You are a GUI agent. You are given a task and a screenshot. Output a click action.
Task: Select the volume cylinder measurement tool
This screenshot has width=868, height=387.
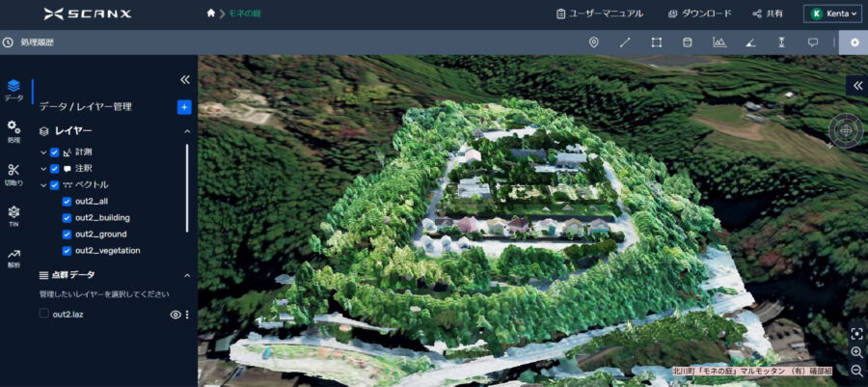(687, 42)
